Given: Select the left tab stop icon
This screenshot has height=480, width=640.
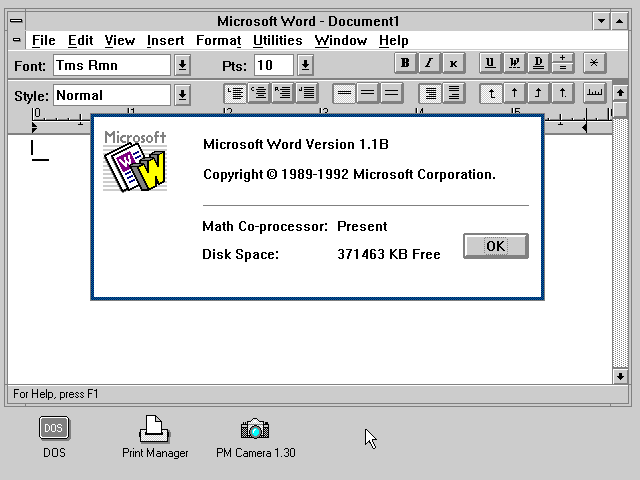Looking at the screenshot, I should [x=491, y=93].
